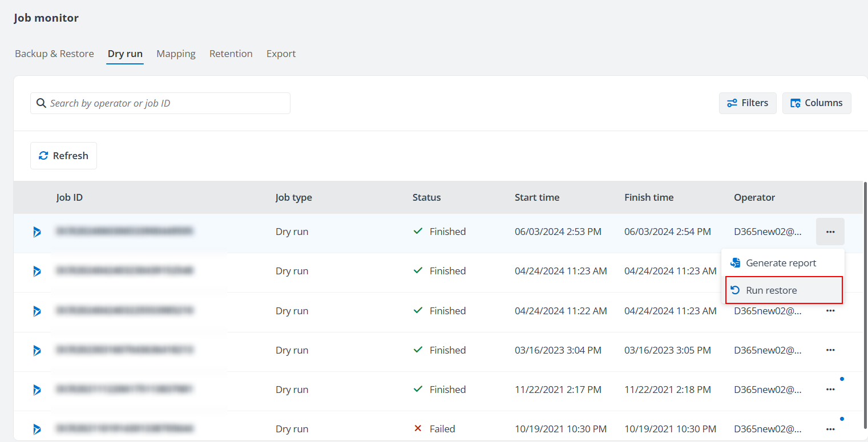Click the green checkmark on the 03/16/2023 job
This screenshot has width=868, height=442.
pos(418,350)
